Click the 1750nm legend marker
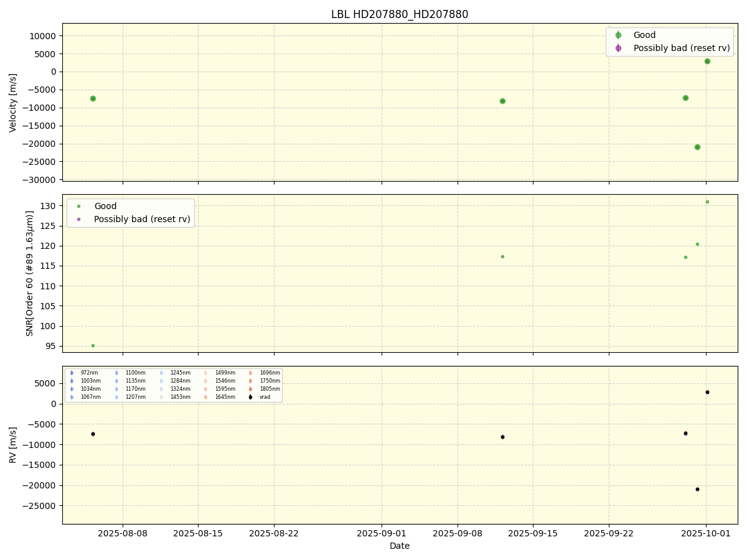Viewport: 747px width, 560px height. 250,381
